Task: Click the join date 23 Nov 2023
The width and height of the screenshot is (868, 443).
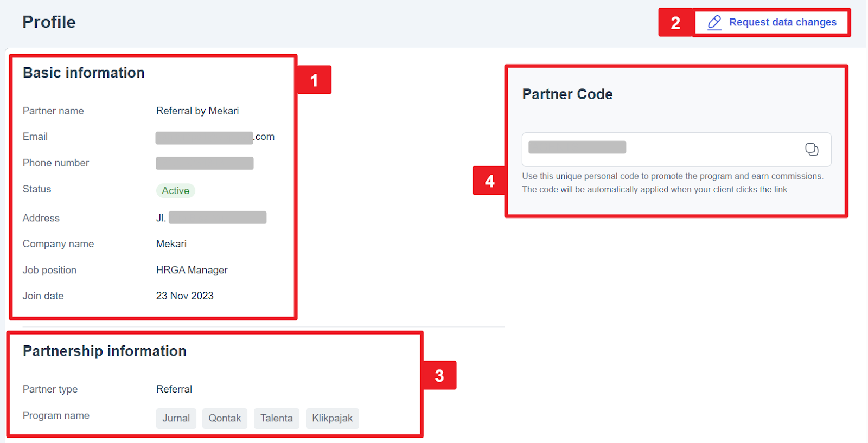Action: [x=184, y=296]
